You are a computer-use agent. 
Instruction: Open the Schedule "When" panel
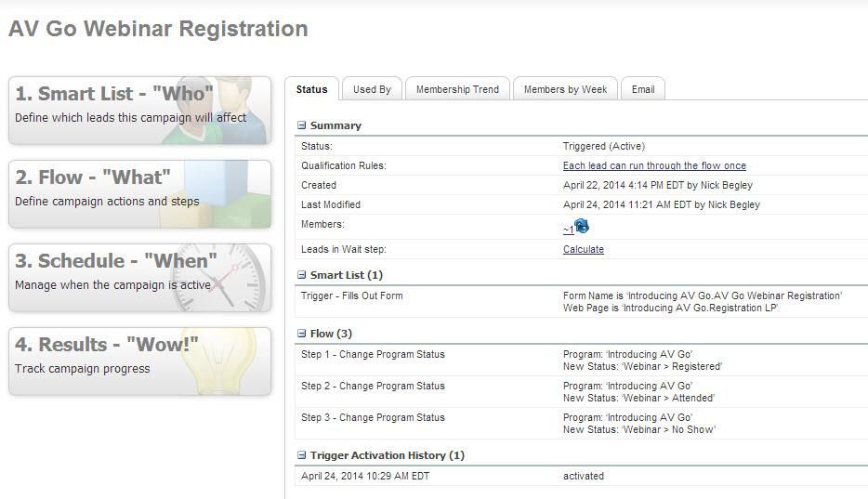tap(140, 278)
